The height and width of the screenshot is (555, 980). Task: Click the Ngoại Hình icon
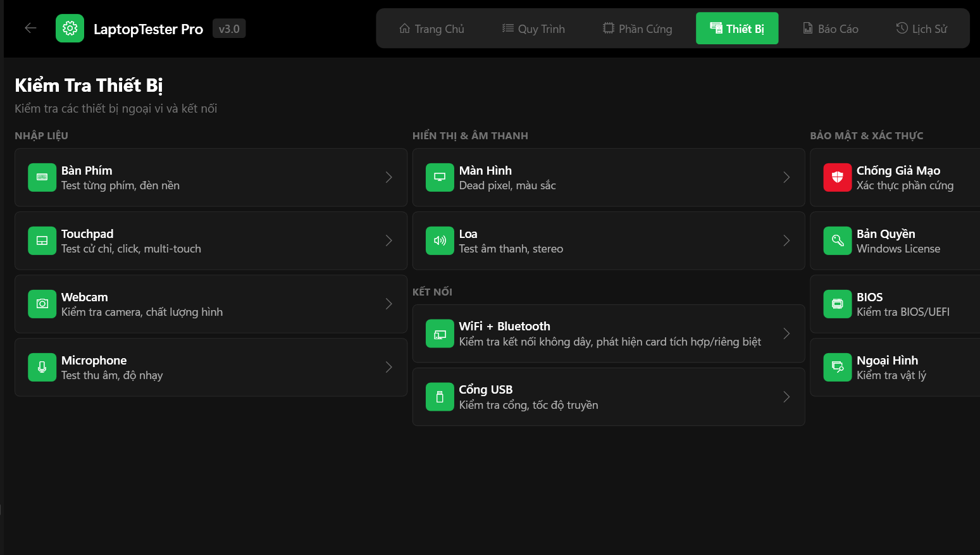click(837, 367)
